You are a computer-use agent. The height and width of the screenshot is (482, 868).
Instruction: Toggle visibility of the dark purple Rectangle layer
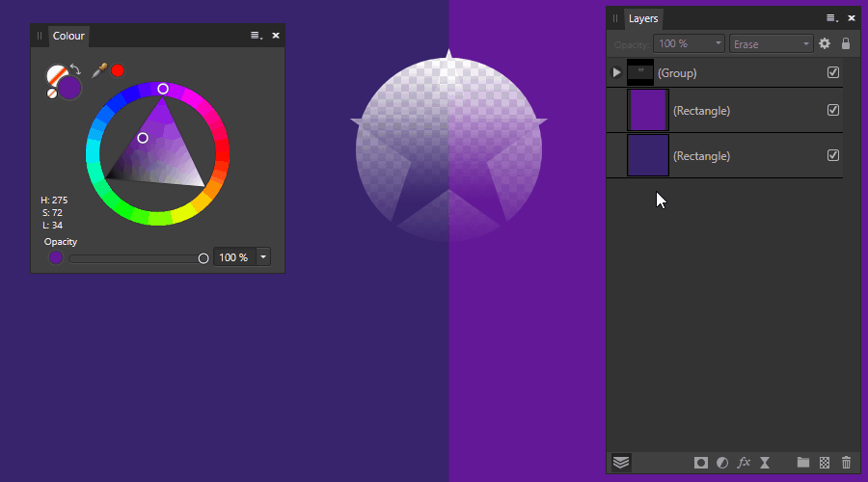(833, 155)
